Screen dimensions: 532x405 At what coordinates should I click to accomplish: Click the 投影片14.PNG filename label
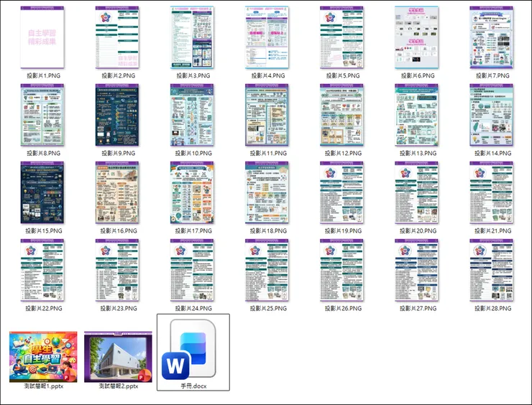pyautogui.click(x=492, y=153)
